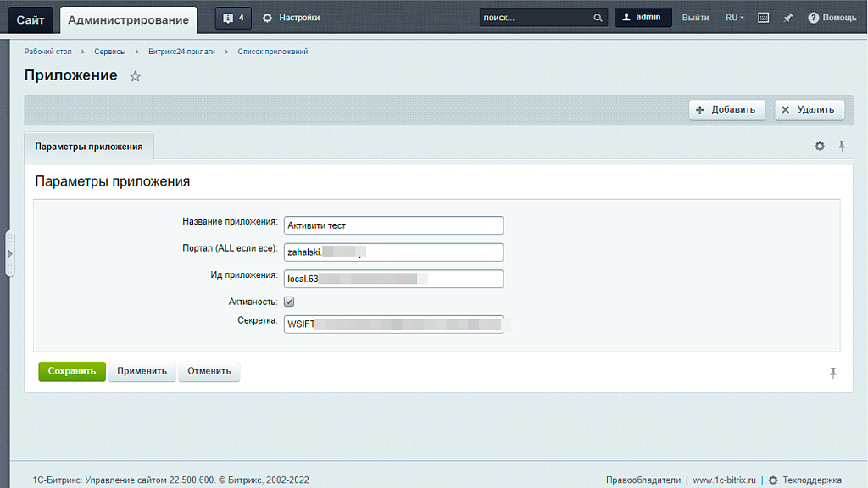Open the admin user profile menu
The image size is (868, 488).
[643, 18]
